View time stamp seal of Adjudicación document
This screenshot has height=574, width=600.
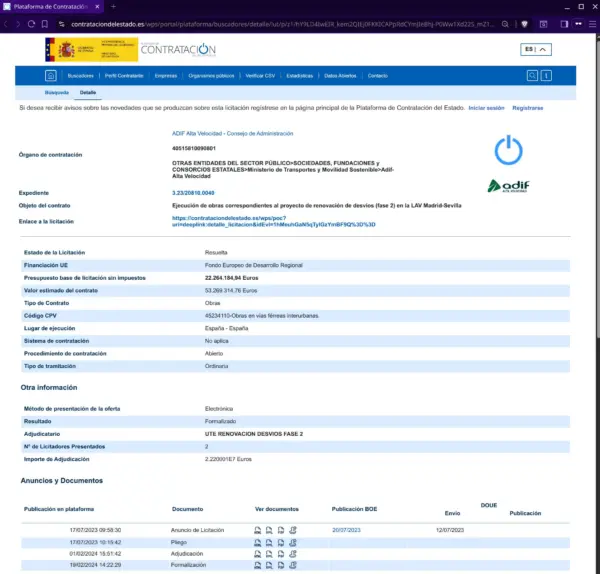[x=293, y=554]
